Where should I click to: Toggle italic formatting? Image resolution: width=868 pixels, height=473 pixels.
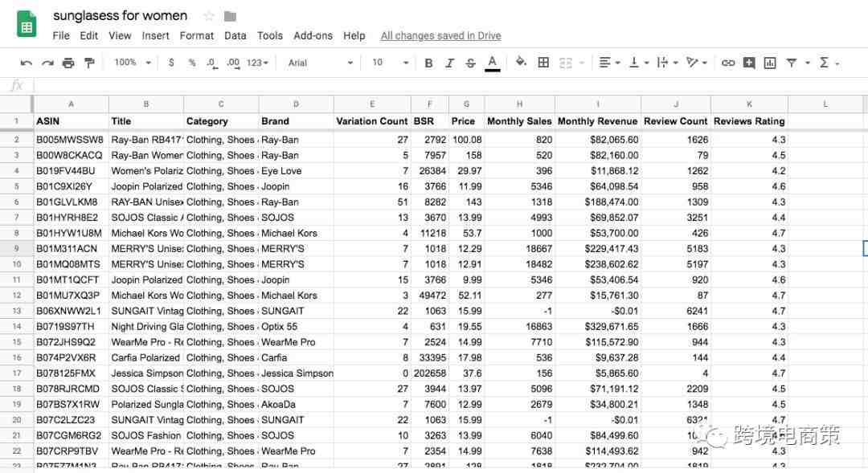coord(449,63)
